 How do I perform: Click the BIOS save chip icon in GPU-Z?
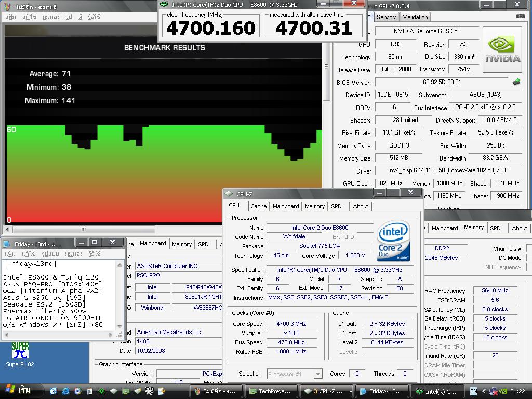click(x=516, y=82)
